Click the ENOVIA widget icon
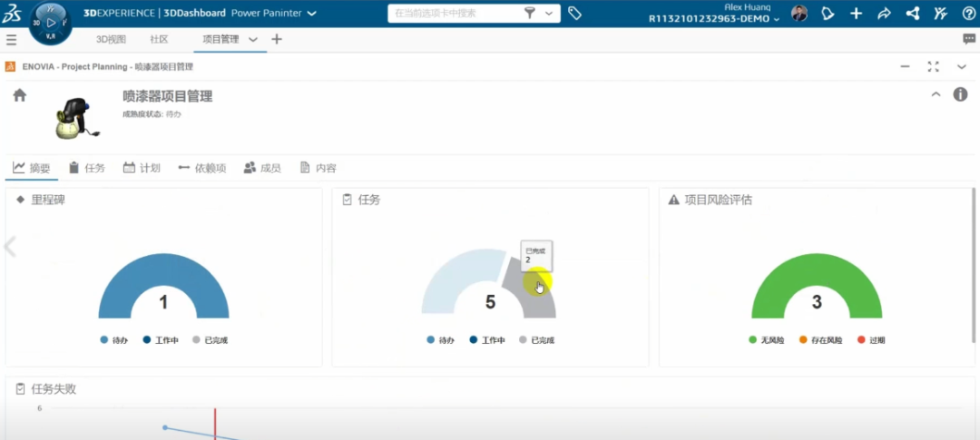The image size is (980, 440). pos(10,66)
